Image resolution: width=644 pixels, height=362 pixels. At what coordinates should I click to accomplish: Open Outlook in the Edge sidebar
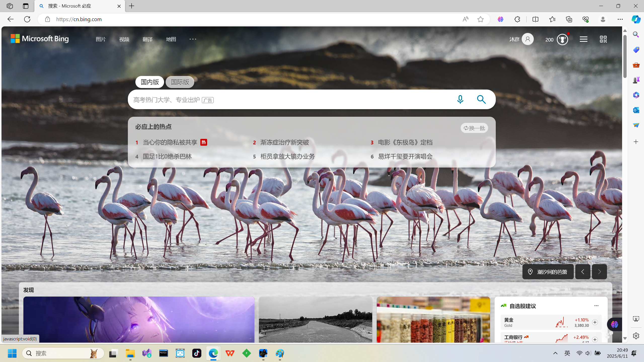636,110
